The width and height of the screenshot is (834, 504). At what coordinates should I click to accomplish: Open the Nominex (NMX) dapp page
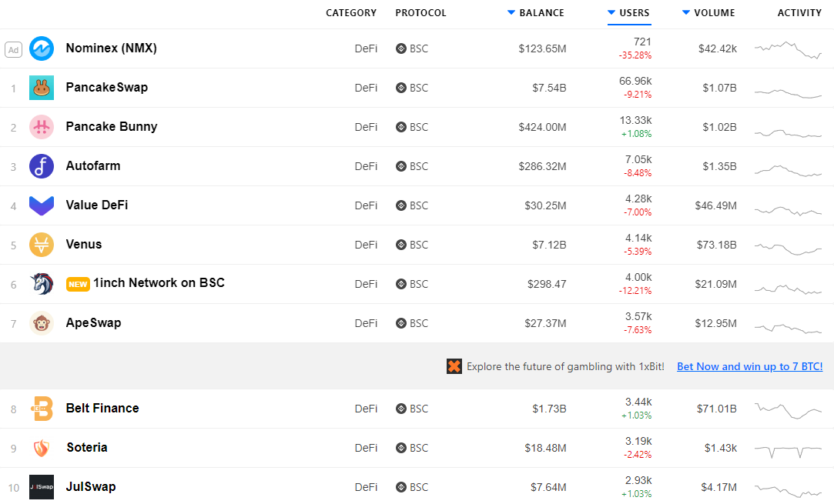[111, 48]
